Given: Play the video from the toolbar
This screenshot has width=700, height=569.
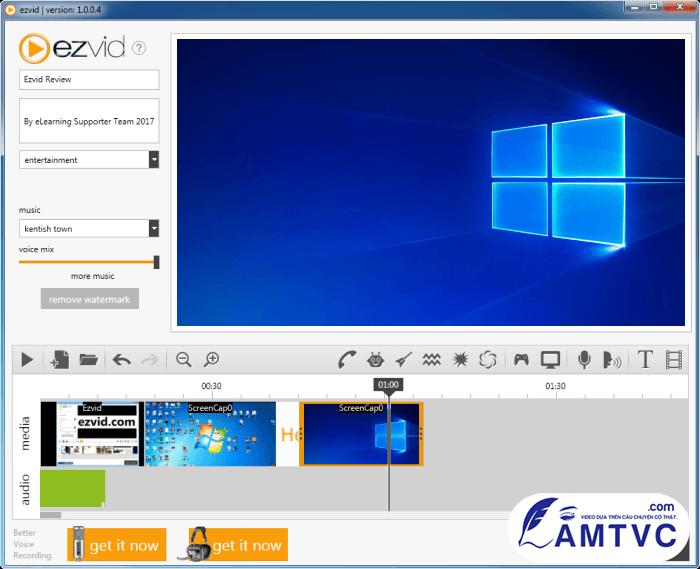Looking at the screenshot, I should tap(27, 360).
